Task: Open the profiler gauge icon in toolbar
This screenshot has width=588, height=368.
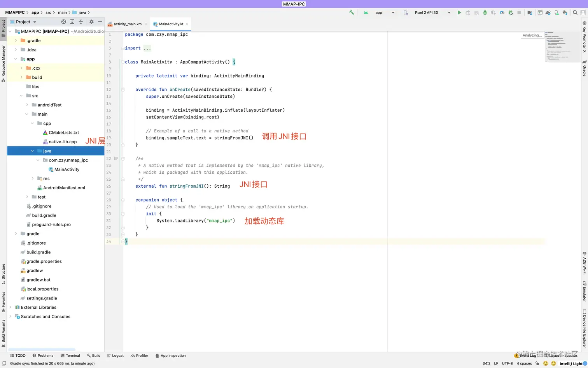Action: click(502, 12)
